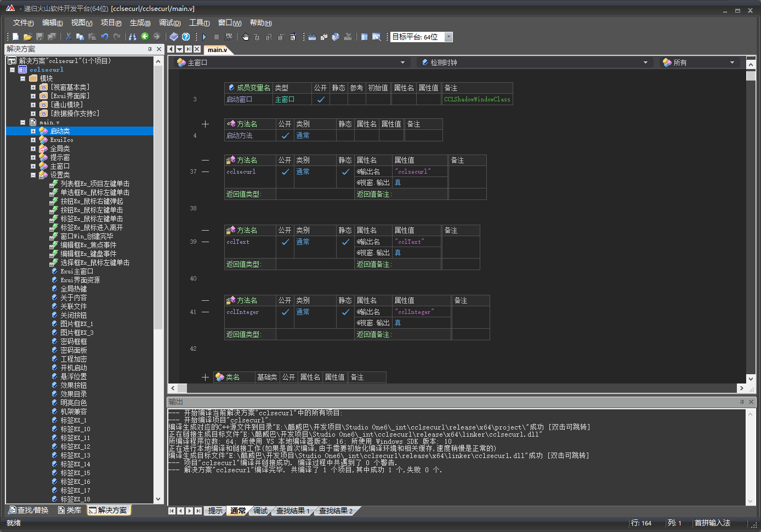Screen dimensions: 761x532
Task: Click the toolbar icon just left of 目标平台
Action: (x=377, y=37)
